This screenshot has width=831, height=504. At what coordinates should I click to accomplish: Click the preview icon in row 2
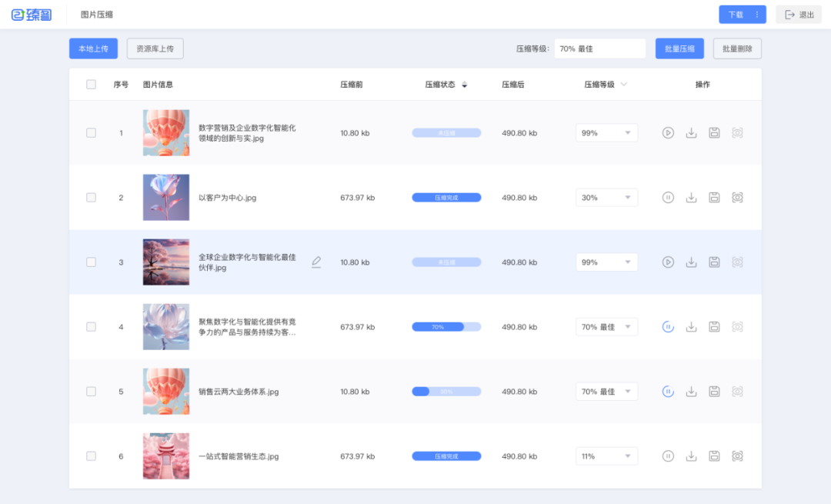tap(737, 198)
